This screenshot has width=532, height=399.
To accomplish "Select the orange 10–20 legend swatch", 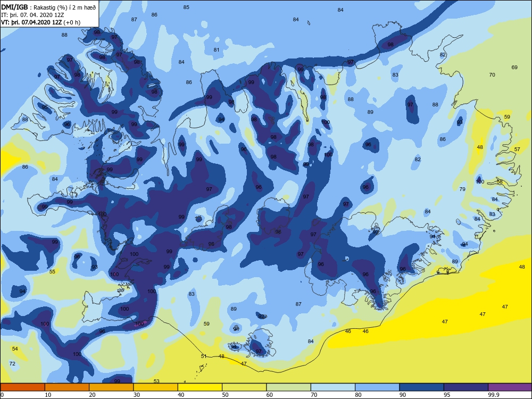I will pyautogui.click(x=67, y=387).
